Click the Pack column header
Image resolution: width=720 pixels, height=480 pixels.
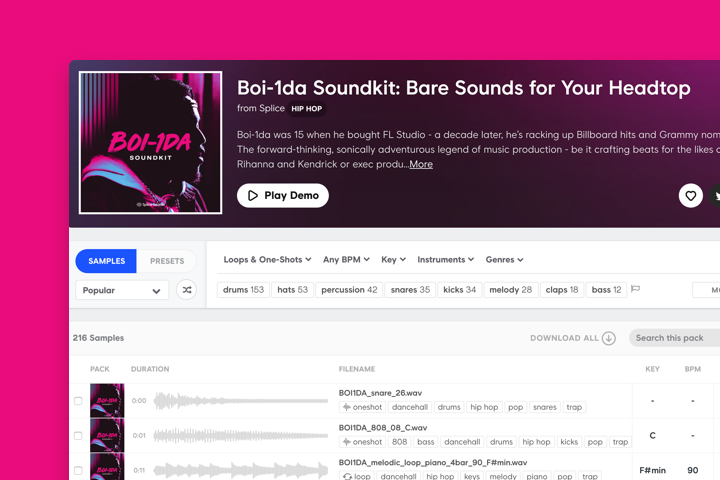click(x=100, y=369)
